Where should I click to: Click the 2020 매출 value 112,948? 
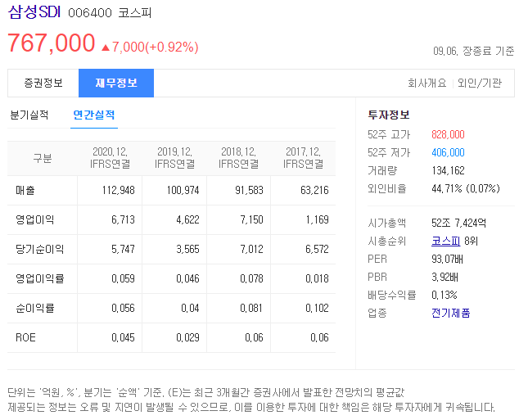click(x=119, y=190)
